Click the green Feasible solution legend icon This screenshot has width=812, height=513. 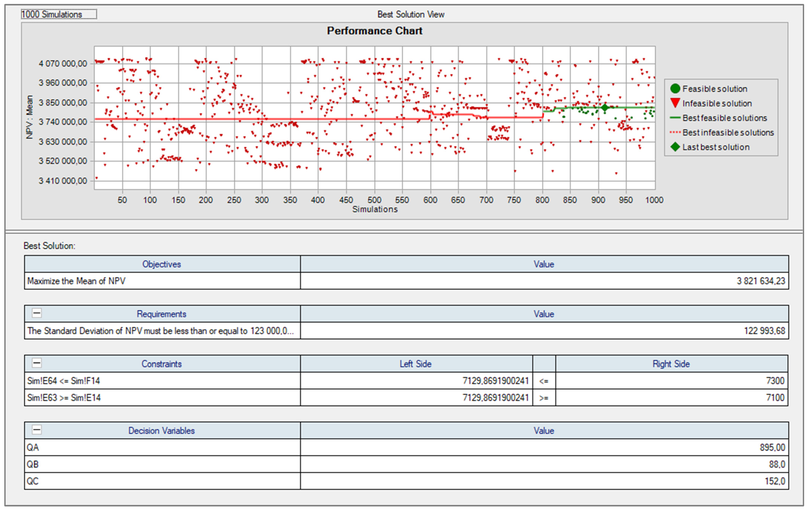pyautogui.click(x=675, y=89)
